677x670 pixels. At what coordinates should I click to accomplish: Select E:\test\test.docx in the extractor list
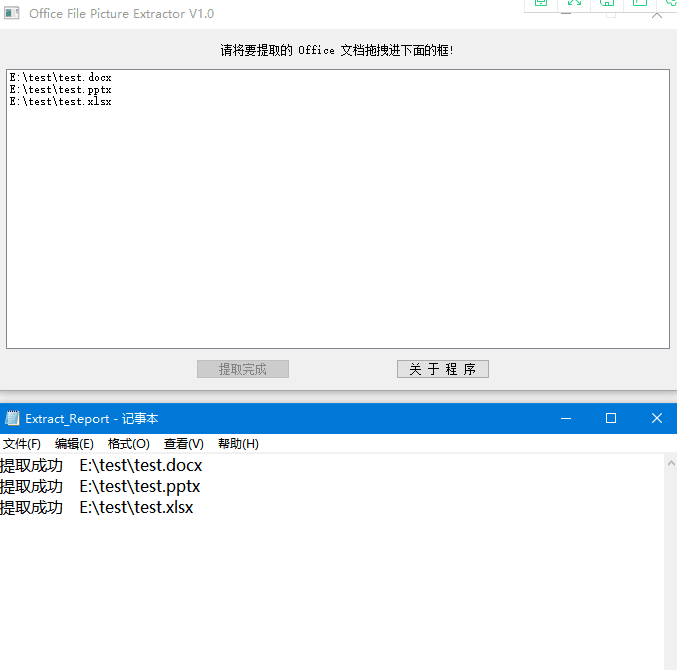60,78
